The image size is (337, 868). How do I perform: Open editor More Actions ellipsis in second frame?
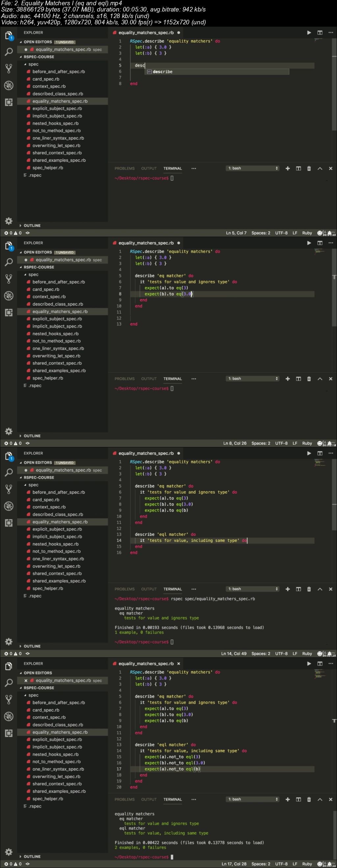pos(331,243)
